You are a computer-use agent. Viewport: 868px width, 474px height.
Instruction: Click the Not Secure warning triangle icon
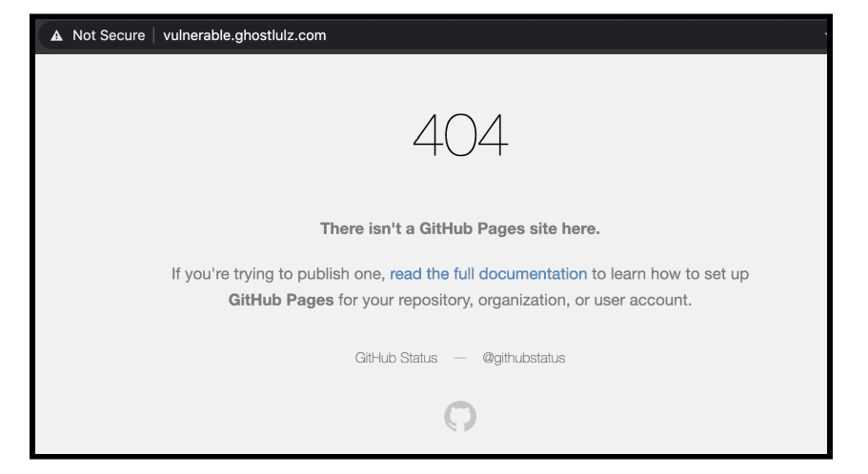click(56, 36)
